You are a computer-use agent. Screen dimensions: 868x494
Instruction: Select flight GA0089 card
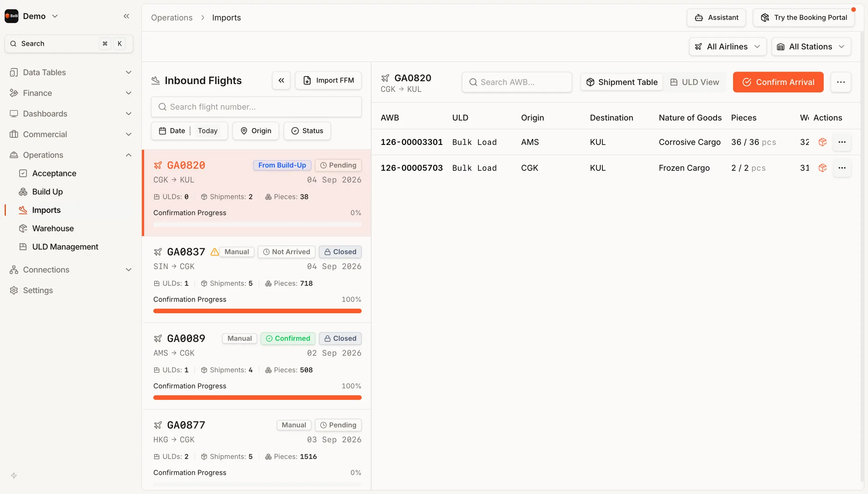pos(257,366)
